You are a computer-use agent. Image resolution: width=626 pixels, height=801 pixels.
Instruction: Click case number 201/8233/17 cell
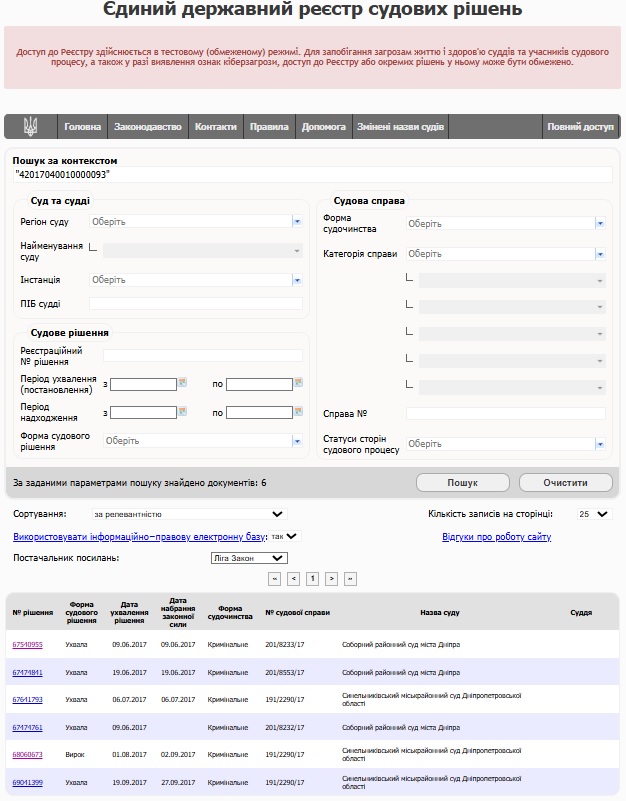click(285, 645)
